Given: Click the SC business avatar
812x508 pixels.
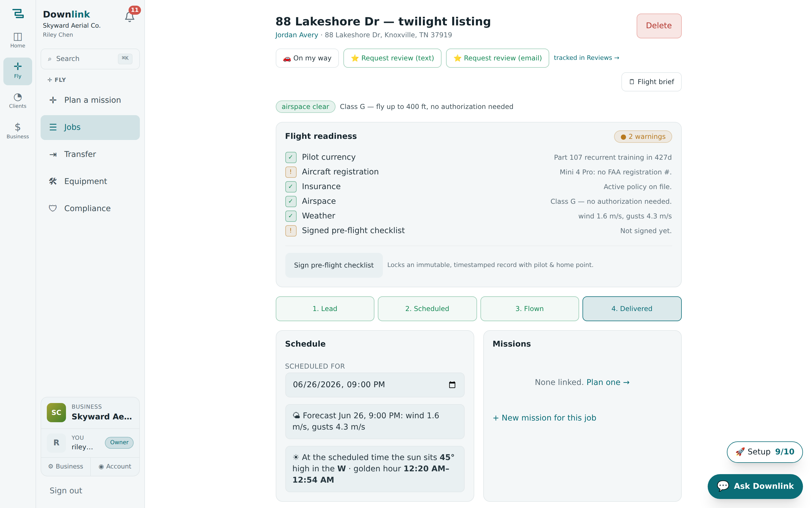Looking at the screenshot, I should (56, 413).
